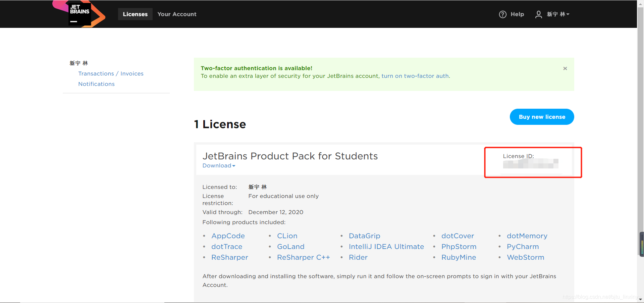Open the Licenses tab
Image resolution: width=644 pixels, height=303 pixels.
[x=135, y=14]
